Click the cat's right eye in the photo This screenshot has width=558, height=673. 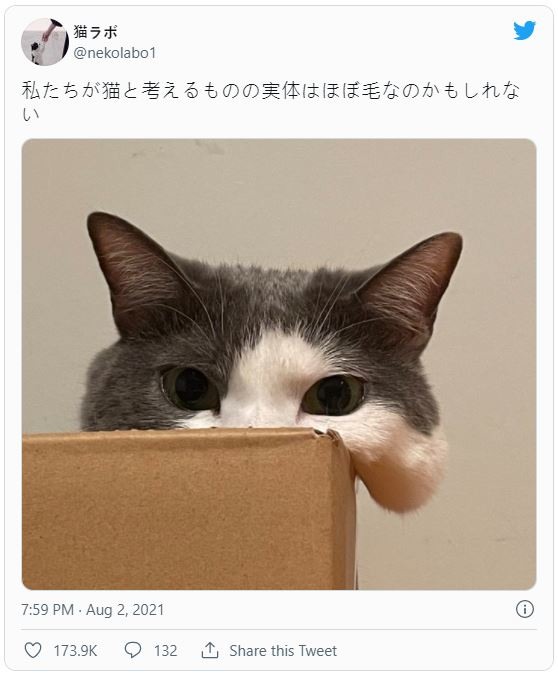(333, 395)
